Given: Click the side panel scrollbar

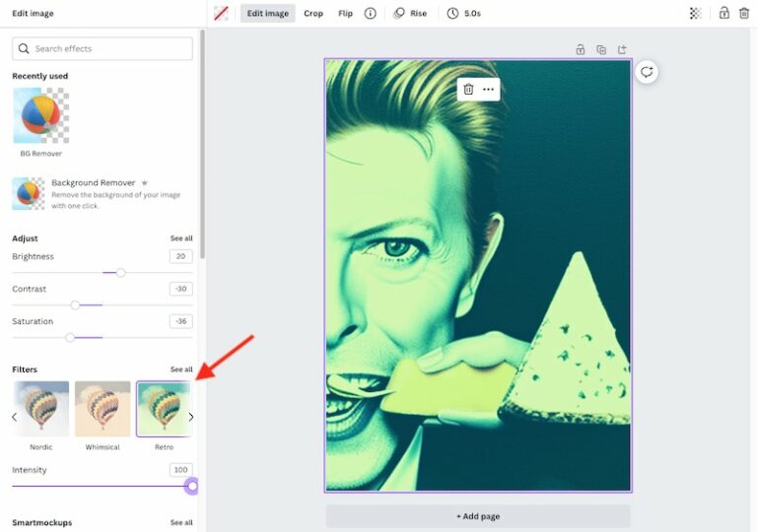Looking at the screenshot, I should [x=203, y=144].
